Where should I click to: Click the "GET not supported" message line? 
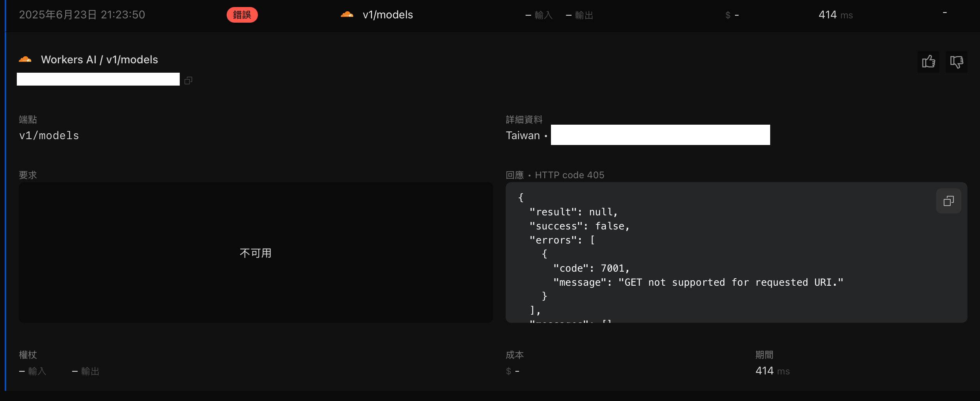(698, 282)
